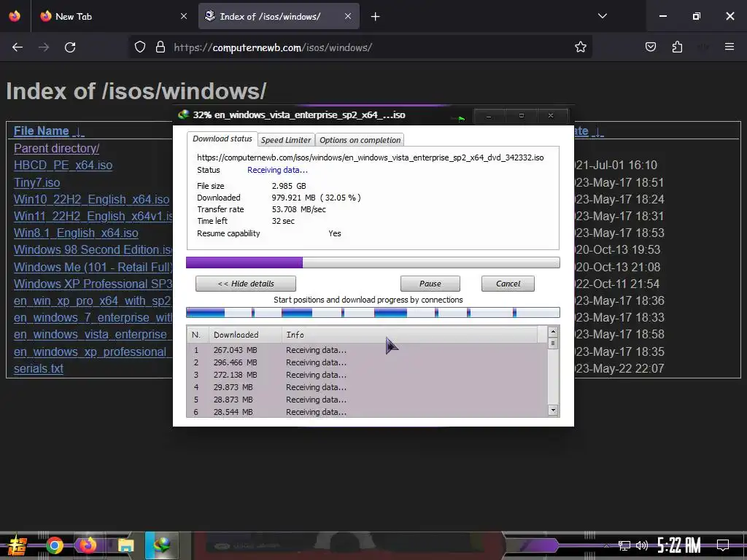Open Internet Download Manager taskbar icon
This screenshot has height=560, width=747.
162,545
